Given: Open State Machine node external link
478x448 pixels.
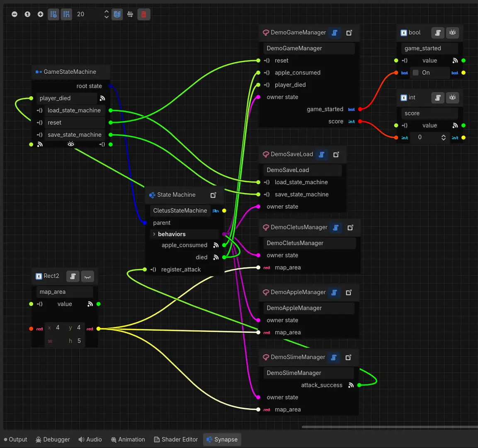Looking at the screenshot, I should point(214,195).
